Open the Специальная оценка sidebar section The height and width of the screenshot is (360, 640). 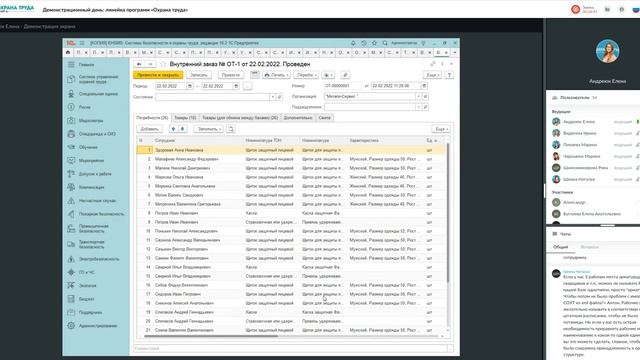pyautogui.click(x=98, y=94)
